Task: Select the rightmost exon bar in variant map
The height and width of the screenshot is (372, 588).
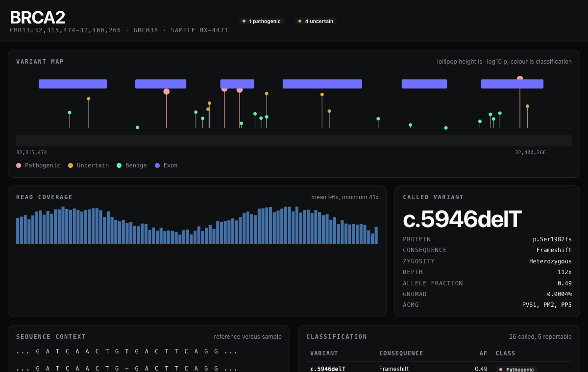Action: click(x=512, y=84)
